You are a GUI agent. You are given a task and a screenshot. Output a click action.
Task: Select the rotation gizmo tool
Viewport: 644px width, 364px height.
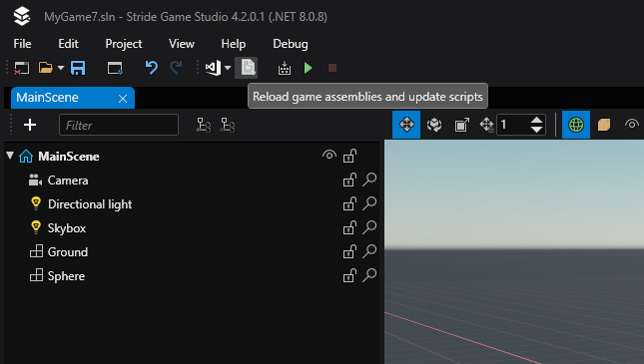434,125
